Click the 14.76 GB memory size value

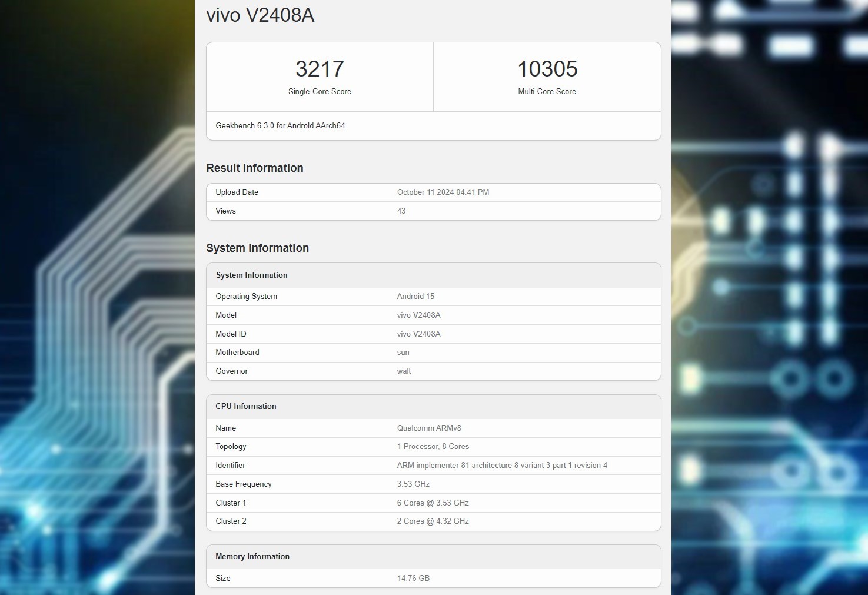pyautogui.click(x=413, y=579)
